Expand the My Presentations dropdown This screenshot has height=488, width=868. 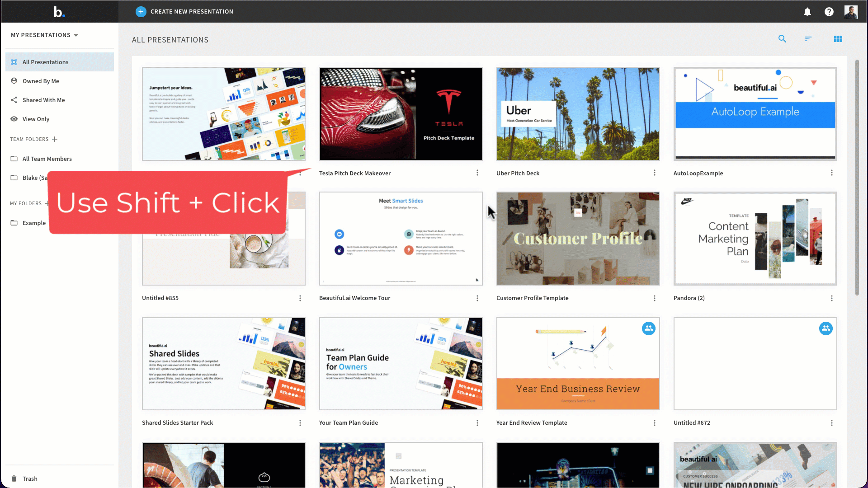pyautogui.click(x=44, y=35)
